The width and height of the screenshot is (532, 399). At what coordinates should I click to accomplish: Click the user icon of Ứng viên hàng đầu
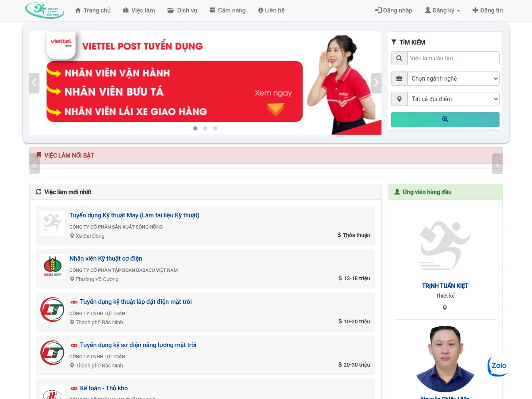tap(397, 192)
